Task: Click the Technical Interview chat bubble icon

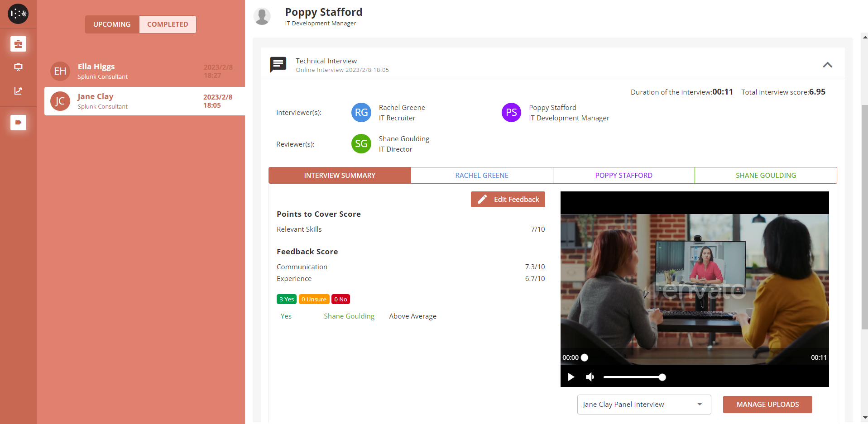Action: point(278,64)
